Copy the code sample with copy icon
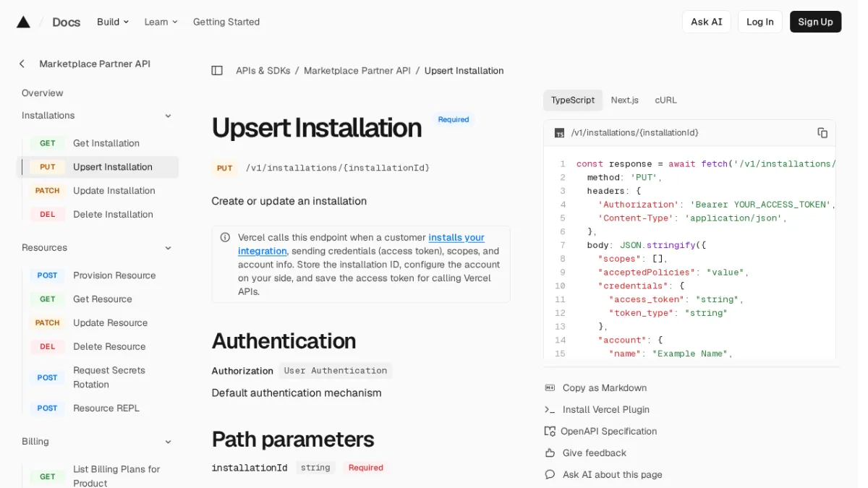 [822, 132]
